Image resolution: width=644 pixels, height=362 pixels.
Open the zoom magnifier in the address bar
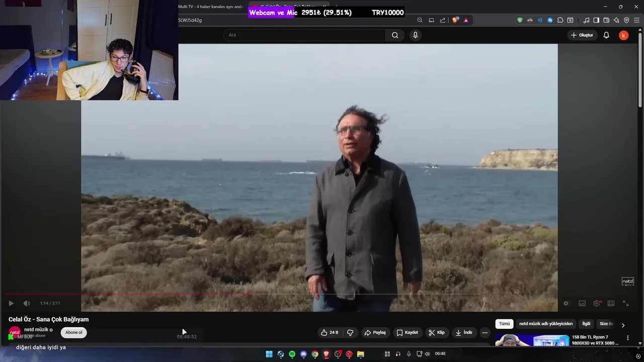[x=420, y=20]
